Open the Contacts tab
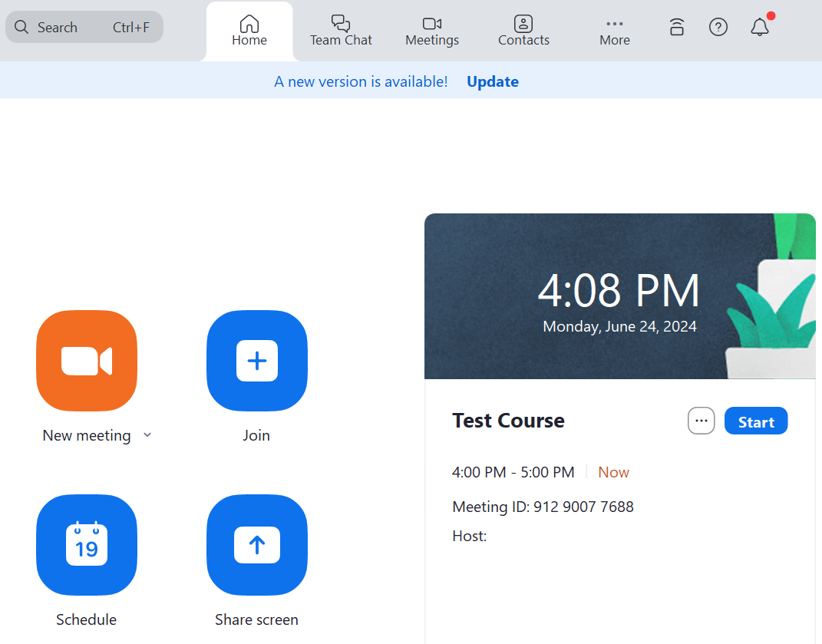 click(x=523, y=31)
